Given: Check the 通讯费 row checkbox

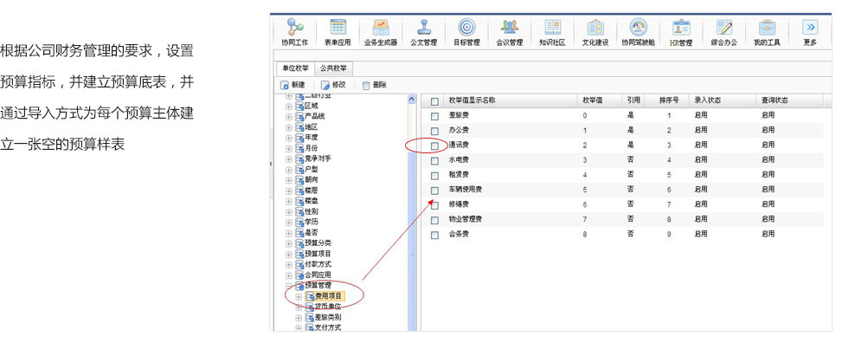Looking at the screenshot, I should point(434,146).
